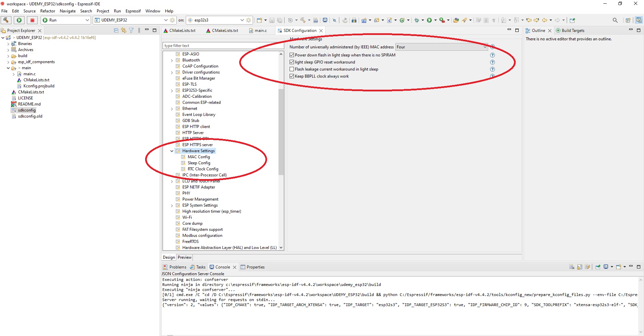Screen dimensions: 644x336
Task: Click the green Run toolbar icon
Action: (x=429, y=20)
